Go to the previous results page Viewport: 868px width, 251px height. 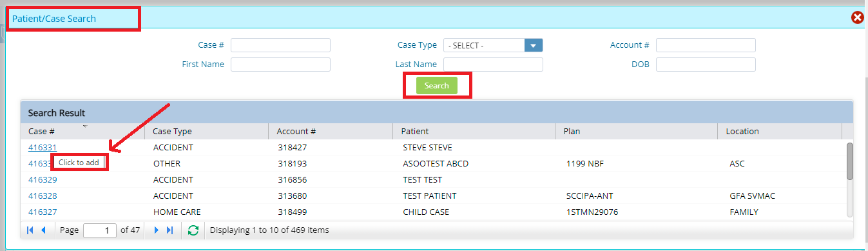tap(43, 230)
